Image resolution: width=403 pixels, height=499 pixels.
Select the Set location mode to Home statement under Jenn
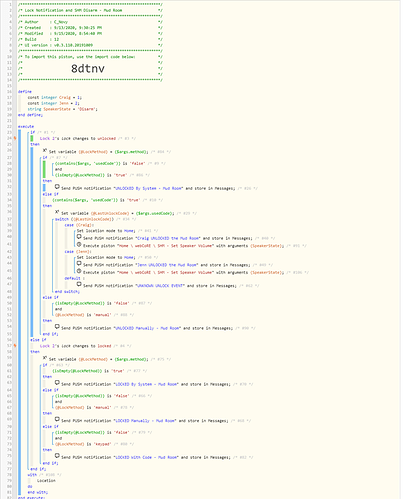[x=106, y=257]
